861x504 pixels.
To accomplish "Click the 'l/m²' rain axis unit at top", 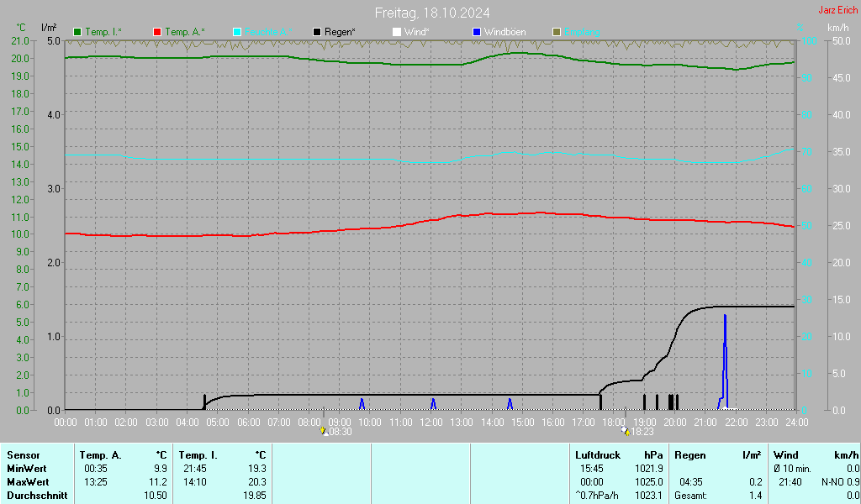I will (x=49, y=28).
